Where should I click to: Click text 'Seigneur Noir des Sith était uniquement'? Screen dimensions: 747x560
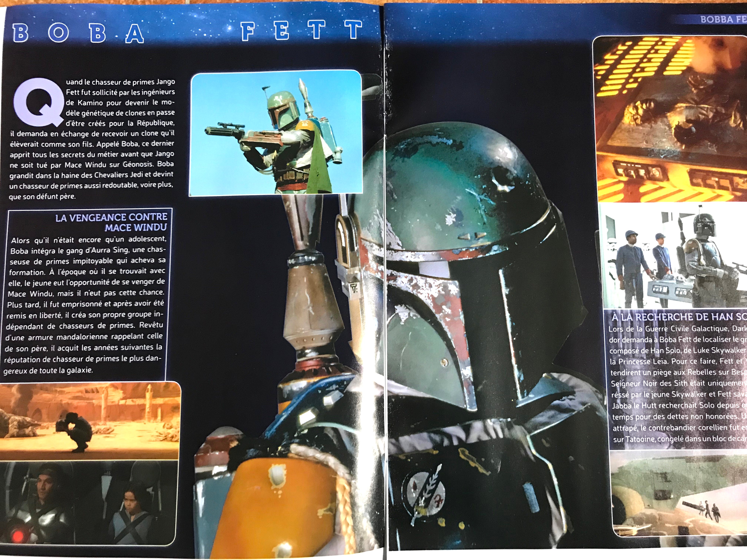679,384
